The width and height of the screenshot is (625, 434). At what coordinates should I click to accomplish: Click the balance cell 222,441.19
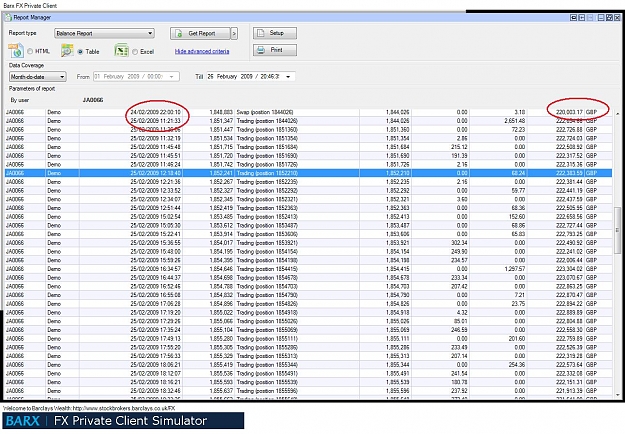pyautogui.click(x=569, y=190)
